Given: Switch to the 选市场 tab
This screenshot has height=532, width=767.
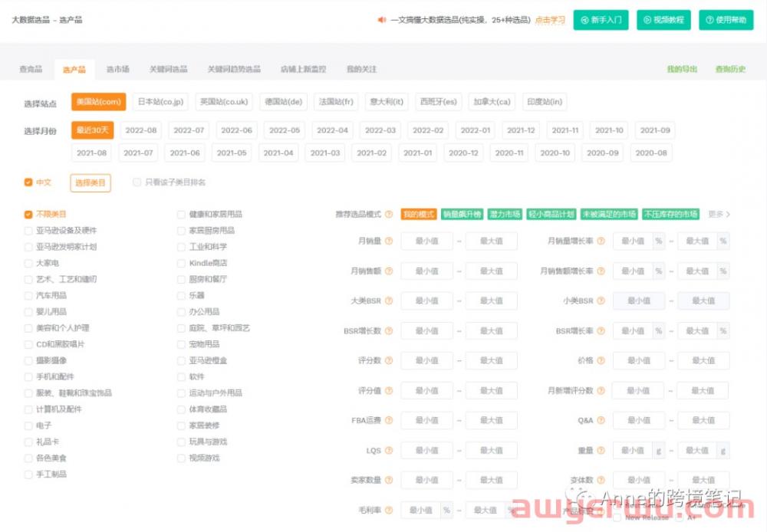Looking at the screenshot, I should [117, 68].
